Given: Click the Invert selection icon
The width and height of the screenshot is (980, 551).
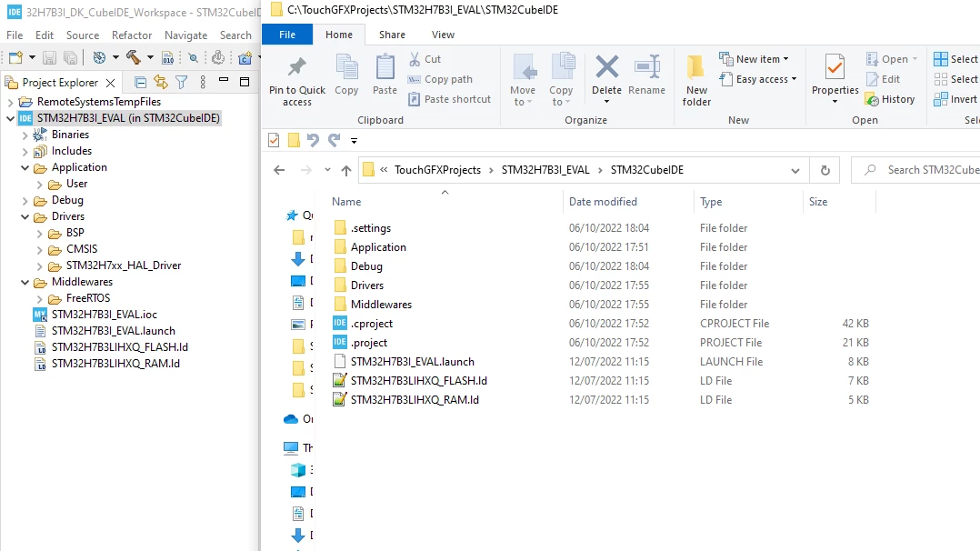Looking at the screenshot, I should pyautogui.click(x=941, y=99).
